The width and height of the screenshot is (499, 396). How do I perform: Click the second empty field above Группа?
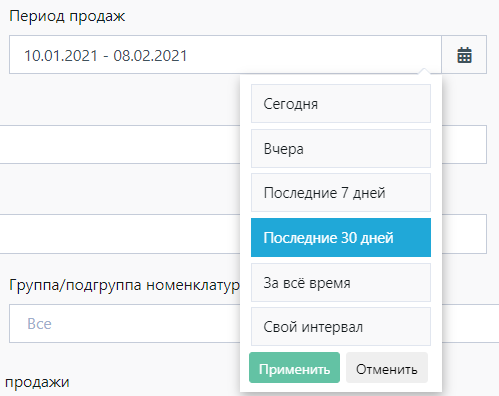(x=120, y=234)
